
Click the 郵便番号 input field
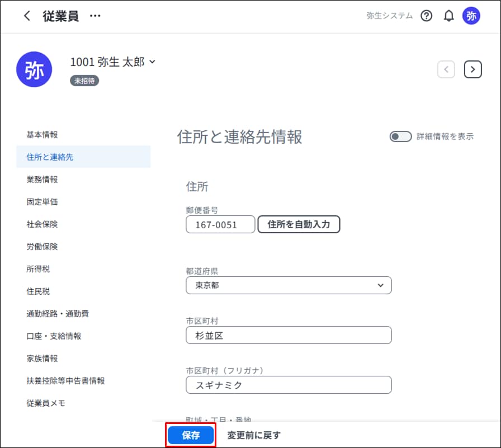pos(220,225)
